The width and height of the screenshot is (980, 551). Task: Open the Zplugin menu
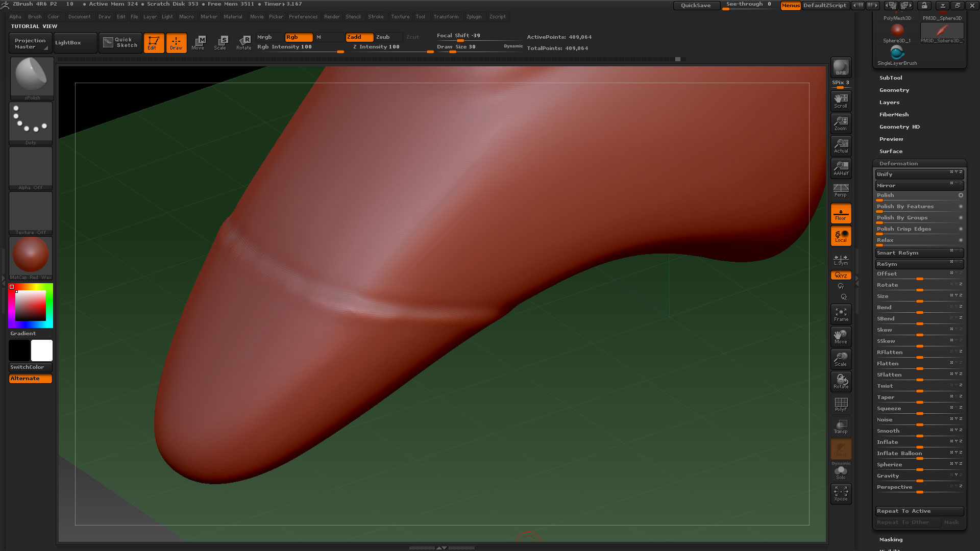point(474,17)
